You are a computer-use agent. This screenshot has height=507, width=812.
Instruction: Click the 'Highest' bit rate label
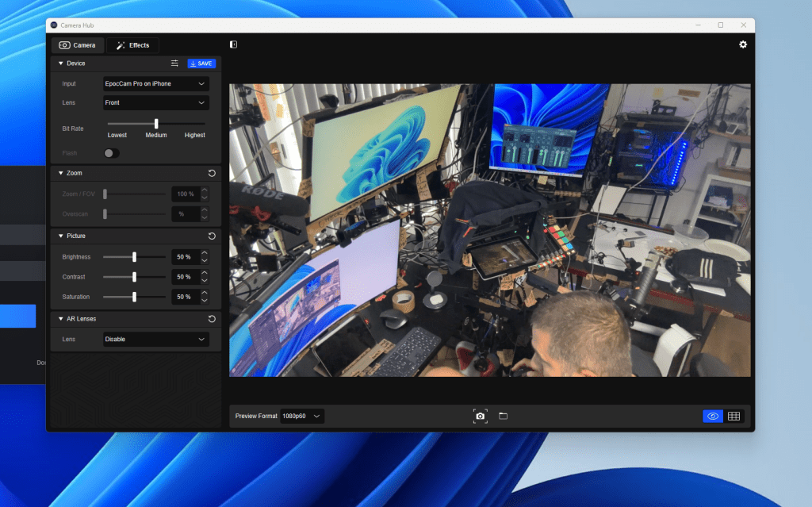[x=195, y=135]
